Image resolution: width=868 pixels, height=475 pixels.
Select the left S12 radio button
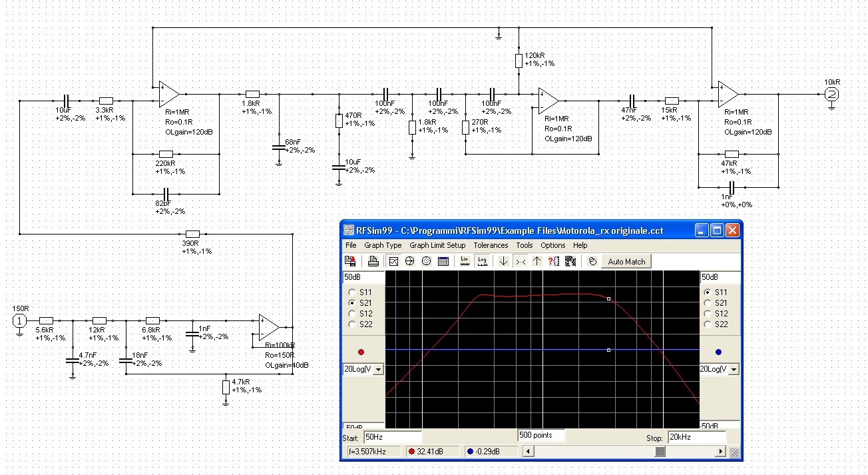[x=351, y=314]
